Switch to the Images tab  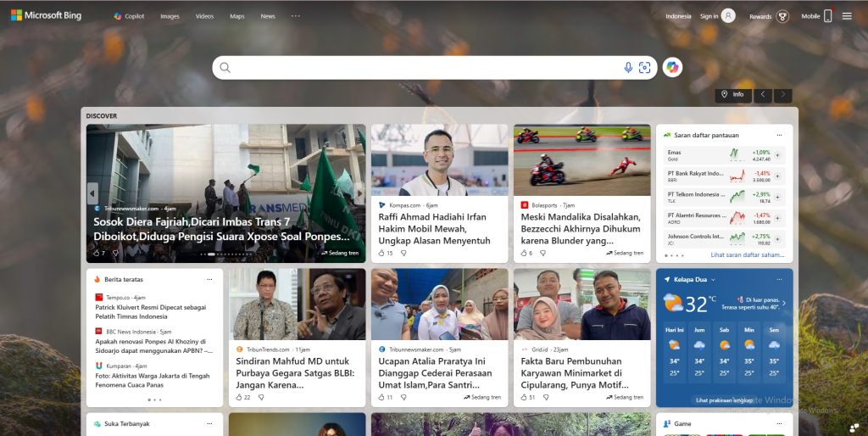tap(170, 16)
